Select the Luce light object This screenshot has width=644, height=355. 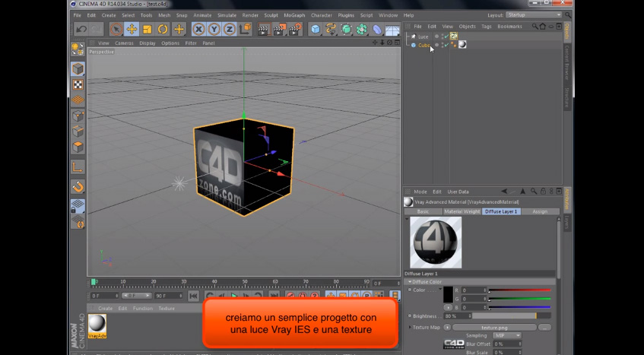coord(423,36)
